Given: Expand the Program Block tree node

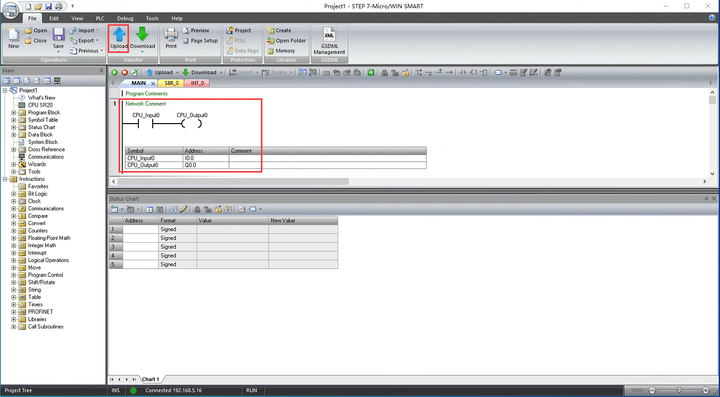Looking at the screenshot, I should tap(13, 112).
